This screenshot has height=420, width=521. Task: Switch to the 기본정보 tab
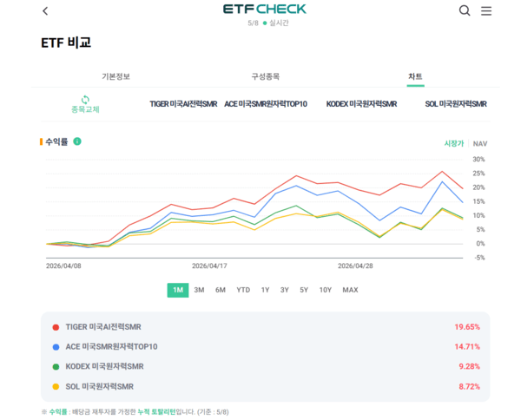(x=116, y=76)
